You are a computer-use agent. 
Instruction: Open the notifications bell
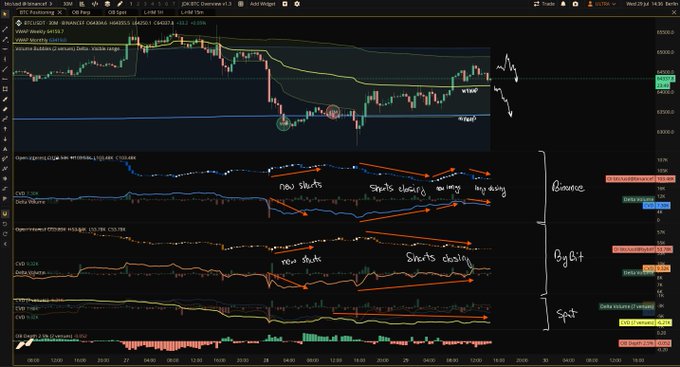tap(563, 4)
